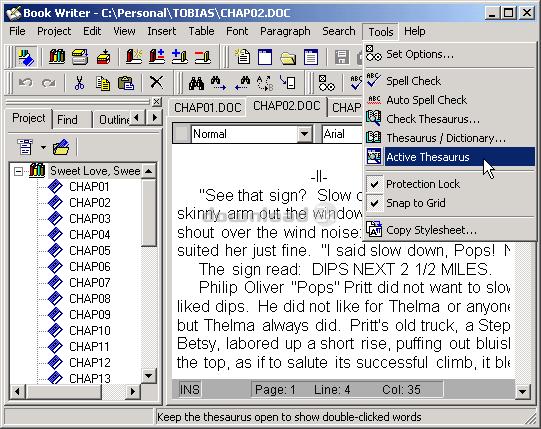
Task: Select CHAP07 in the project tree
Action: coord(89,283)
